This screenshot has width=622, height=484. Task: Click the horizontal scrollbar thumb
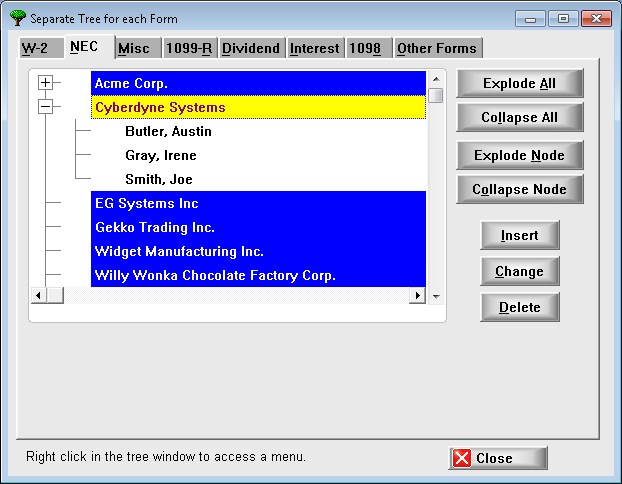[x=55, y=295]
